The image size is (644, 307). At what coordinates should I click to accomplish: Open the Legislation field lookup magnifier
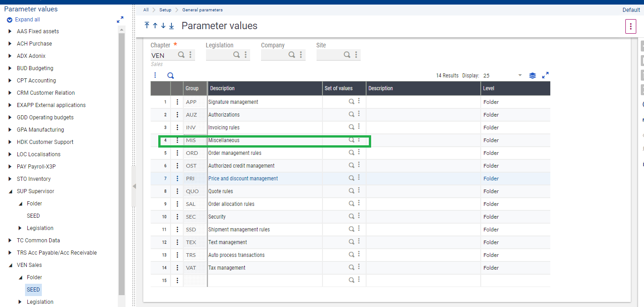pyautogui.click(x=236, y=55)
